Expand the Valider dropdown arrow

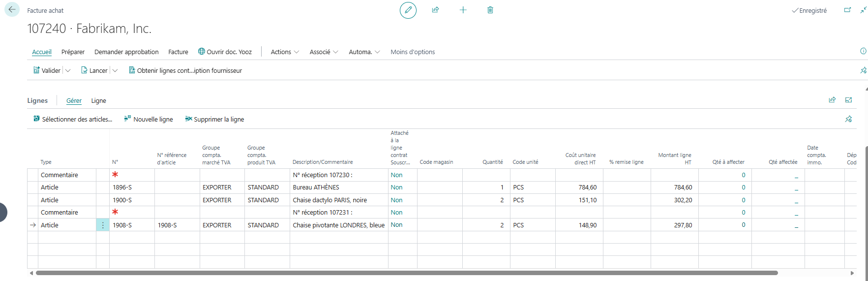pyautogui.click(x=68, y=71)
